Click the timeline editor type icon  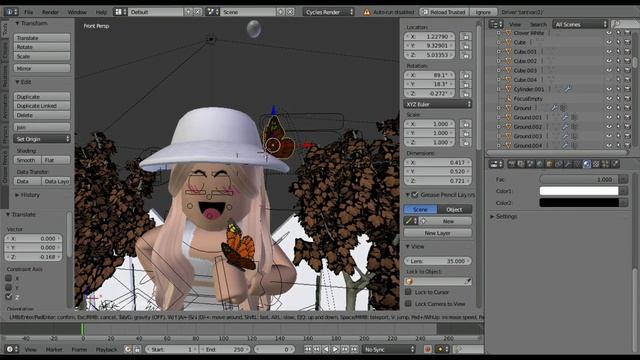(x=11, y=349)
